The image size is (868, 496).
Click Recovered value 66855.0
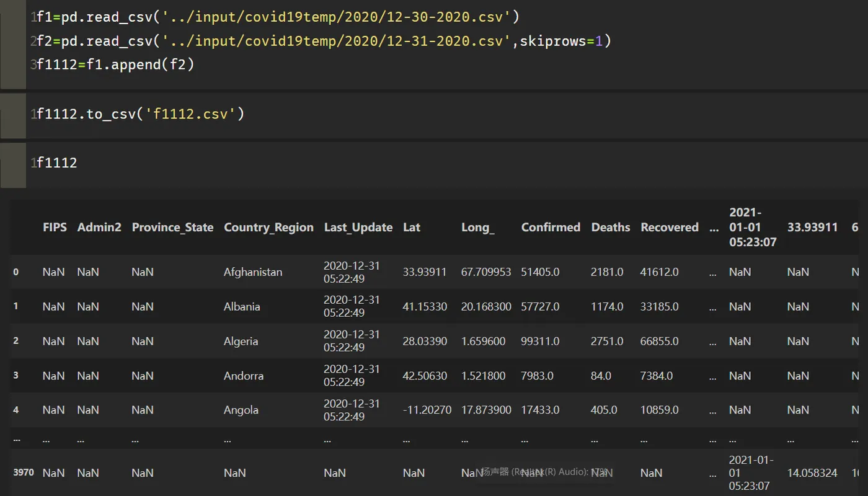(x=659, y=342)
